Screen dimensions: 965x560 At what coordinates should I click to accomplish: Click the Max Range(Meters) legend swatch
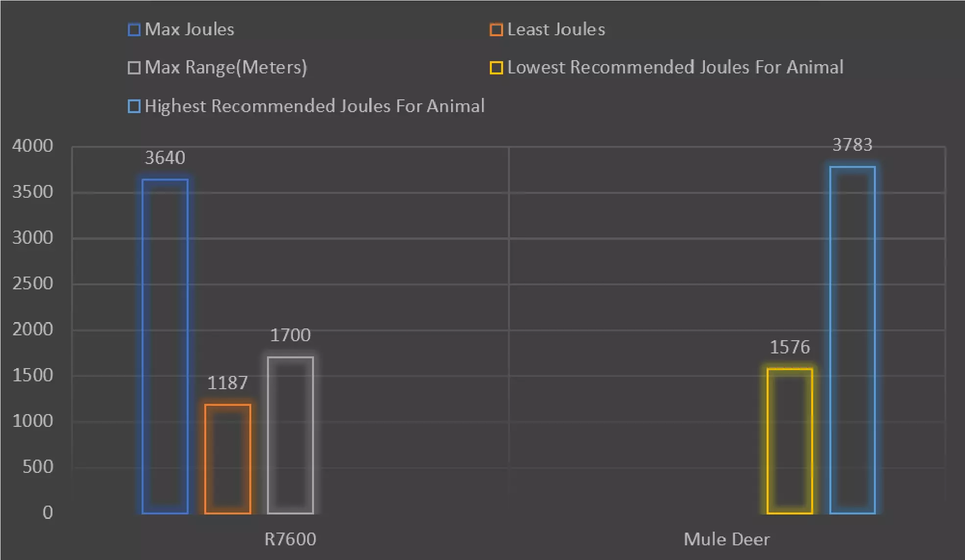[x=134, y=68]
